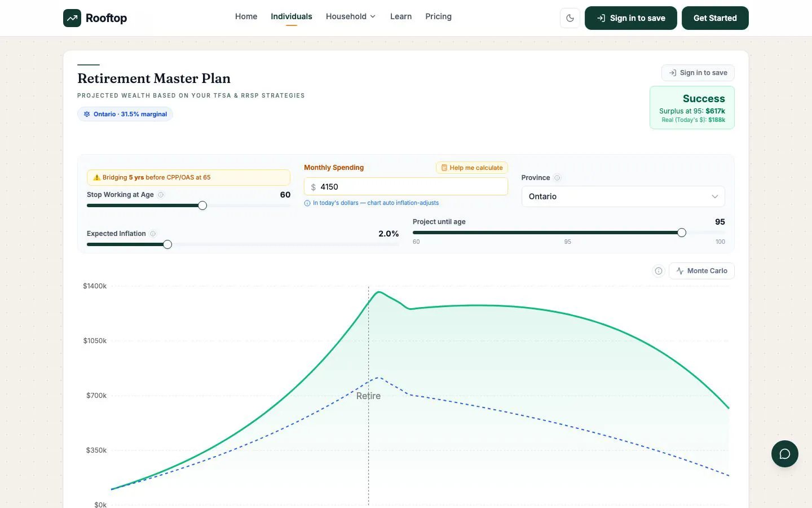Image resolution: width=812 pixels, height=508 pixels.
Task: Click the 2.0% inflation value
Action: [x=389, y=234]
